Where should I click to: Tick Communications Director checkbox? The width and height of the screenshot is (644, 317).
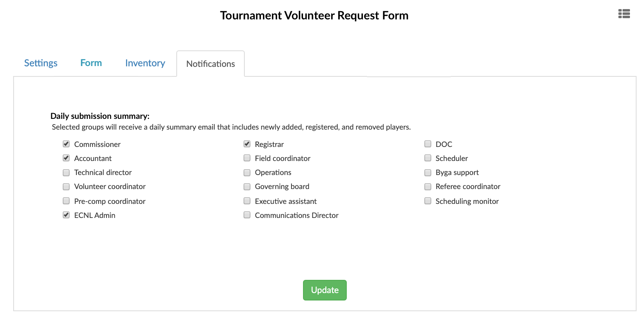[x=247, y=215]
